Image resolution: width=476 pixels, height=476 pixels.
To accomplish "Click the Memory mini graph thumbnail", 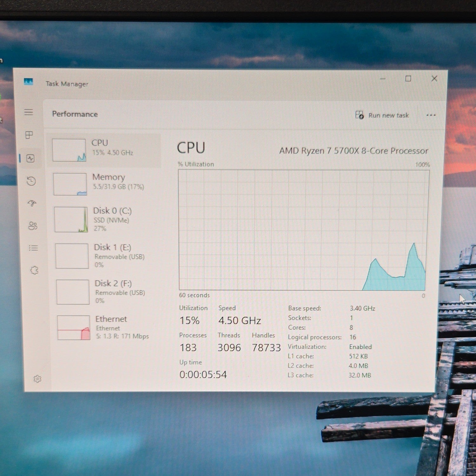I will pyautogui.click(x=70, y=184).
